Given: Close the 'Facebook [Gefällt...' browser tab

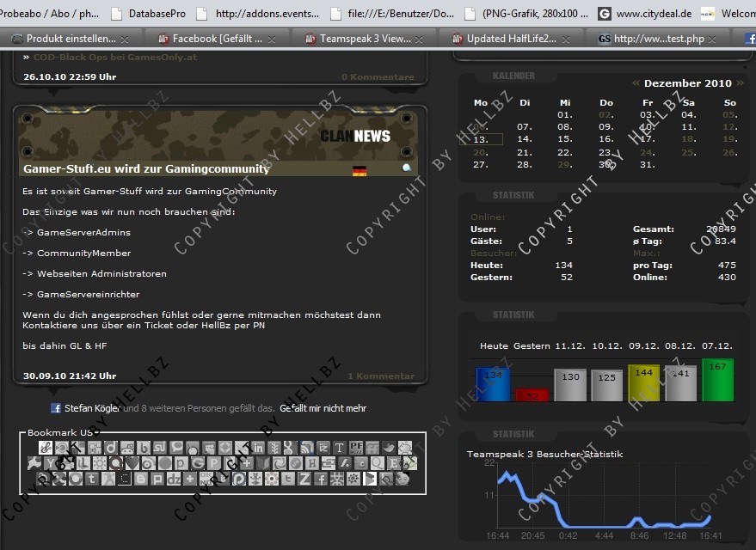Looking at the screenshot, I should click(272, 40).
